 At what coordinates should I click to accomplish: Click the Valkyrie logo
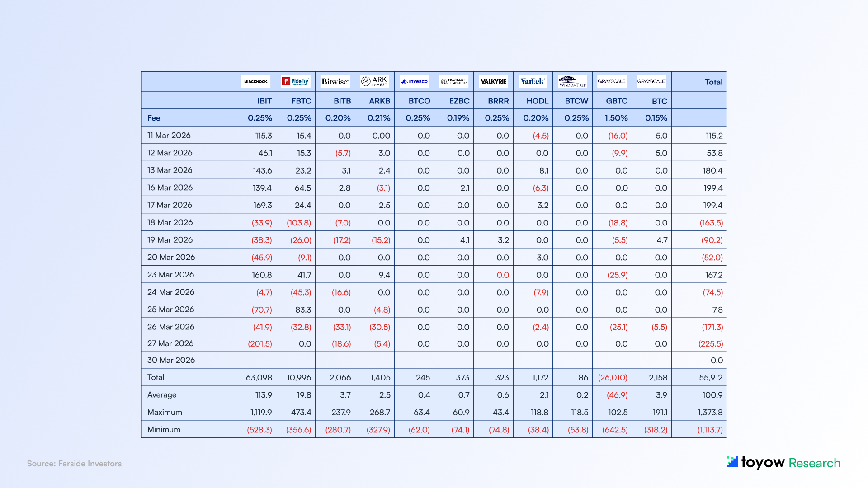coord(493,81)
